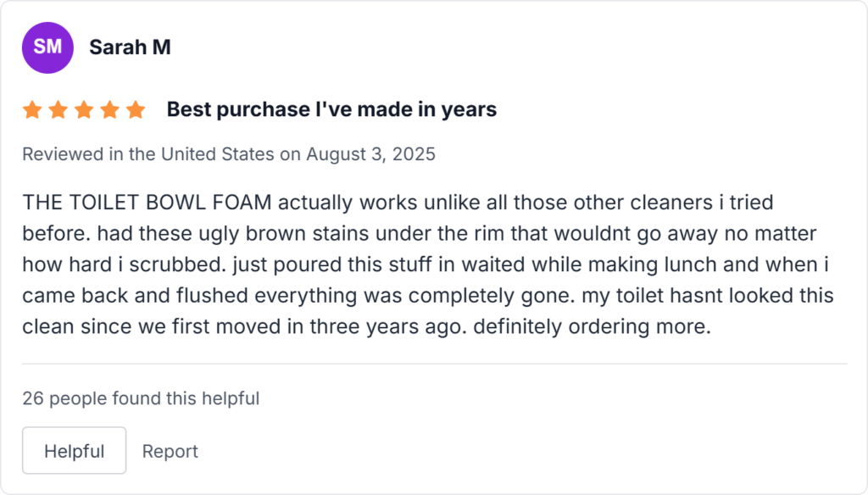Toggle the Helpful vote on this review
The width and height of the screenshot is (868, 495).
pos(74,450)
